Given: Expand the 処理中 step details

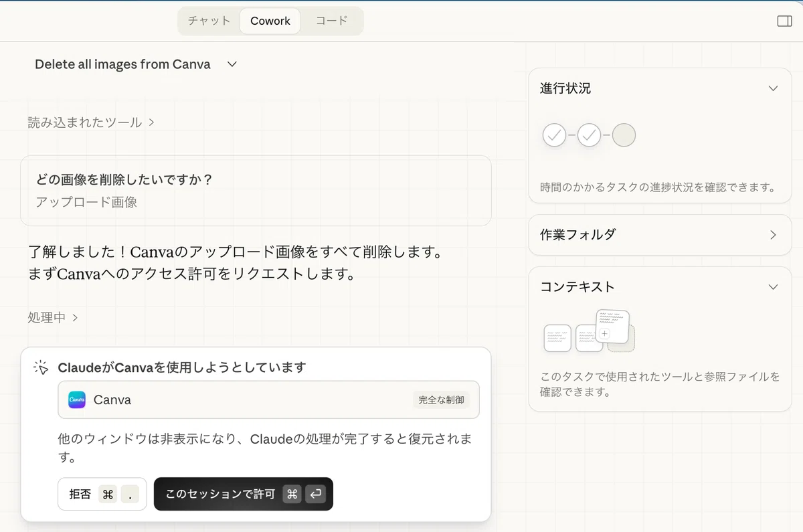Looking at the screenshot, I should point(53,317).
